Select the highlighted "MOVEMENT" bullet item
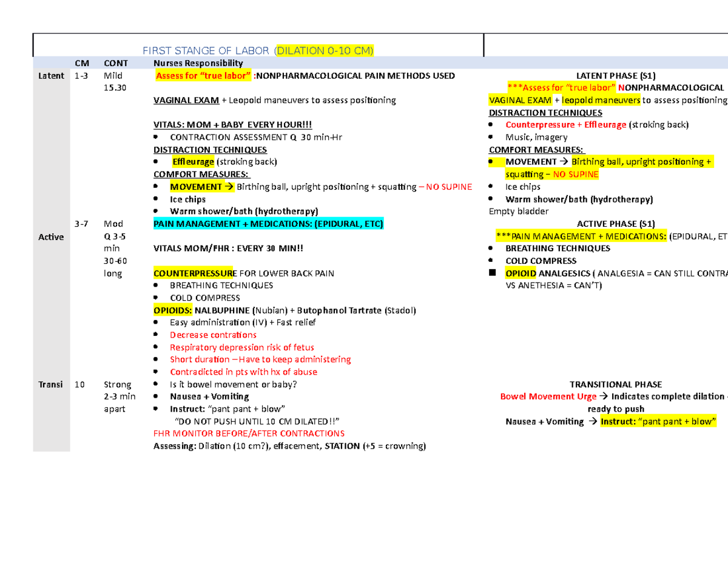The image size is (728, 562). tap(197, 186)
